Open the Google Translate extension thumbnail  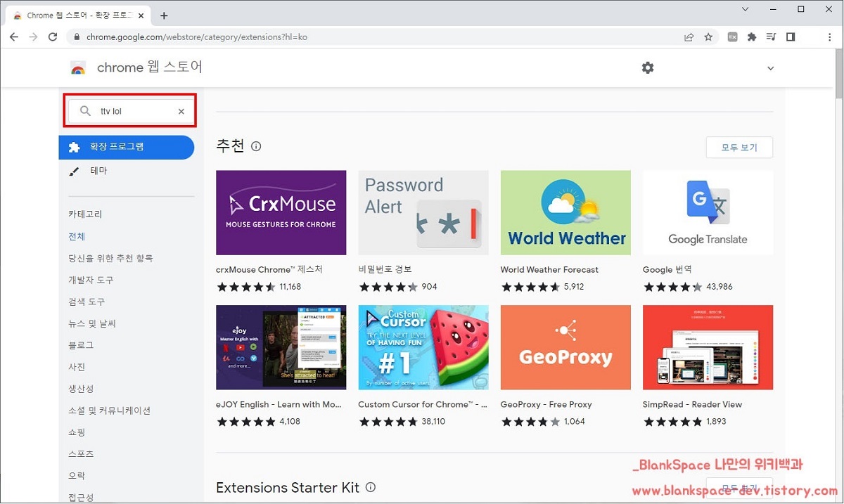(708, 212)
